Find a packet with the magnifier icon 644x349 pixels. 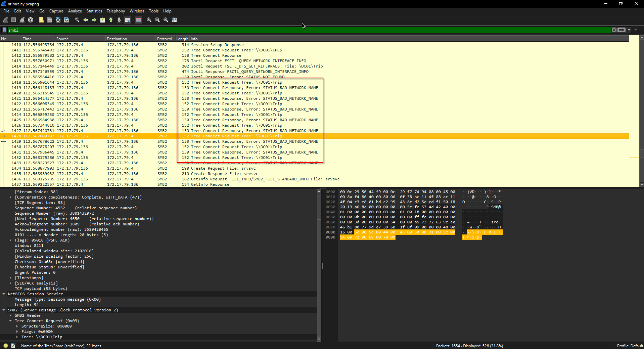(x=77, y=20)
